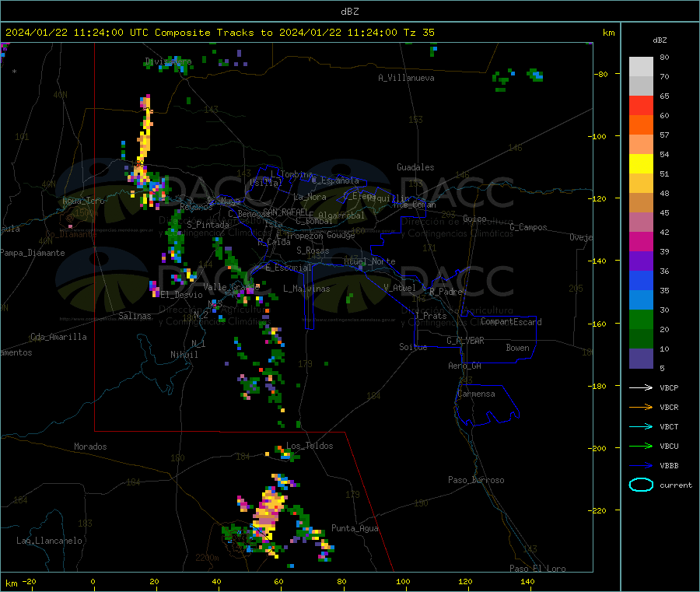Click the J_Prats location label
700x592 pixels.
[430, 315]
